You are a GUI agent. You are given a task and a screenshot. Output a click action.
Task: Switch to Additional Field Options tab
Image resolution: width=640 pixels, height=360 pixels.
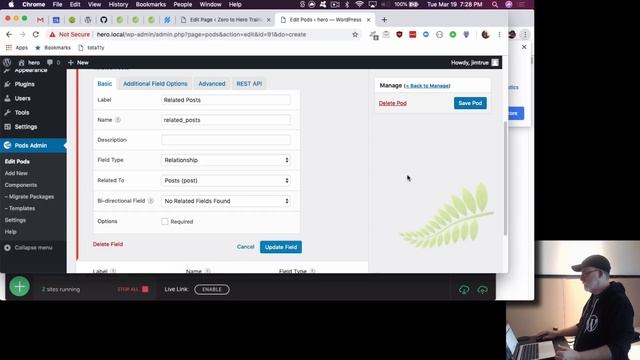point(155,84)
